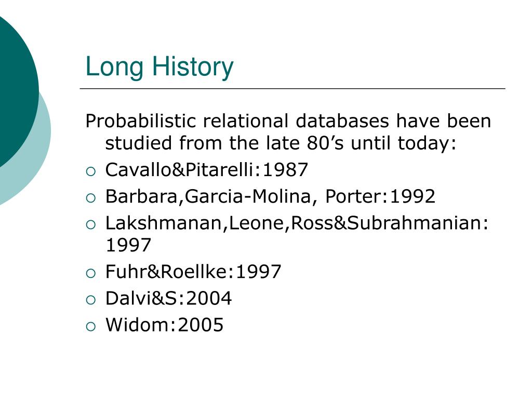Click the bullet circle beside Widom:2005

coord(91,326)
